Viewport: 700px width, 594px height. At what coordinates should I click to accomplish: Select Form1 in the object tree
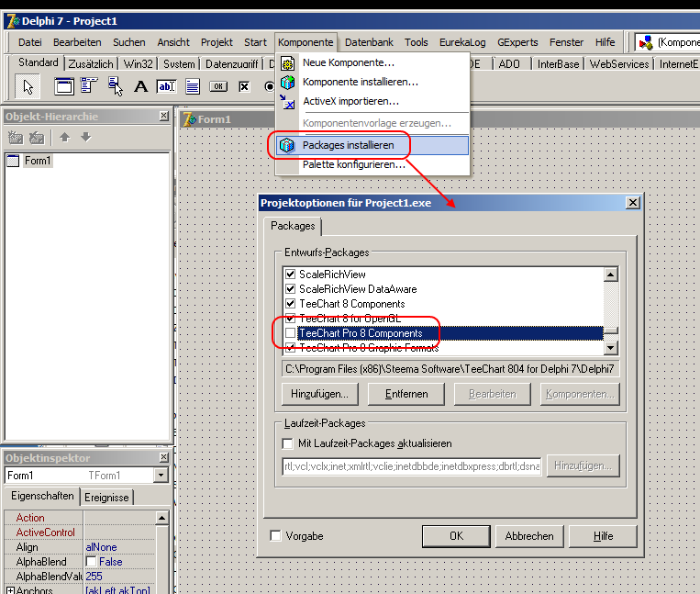(x=38, y=161)
